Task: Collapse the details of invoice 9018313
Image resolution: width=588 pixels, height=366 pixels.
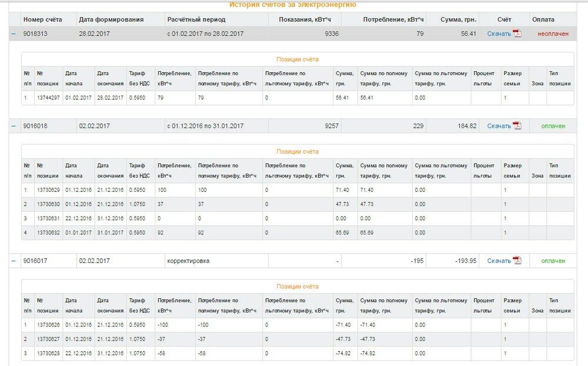Action: click(x=14, y=34)
